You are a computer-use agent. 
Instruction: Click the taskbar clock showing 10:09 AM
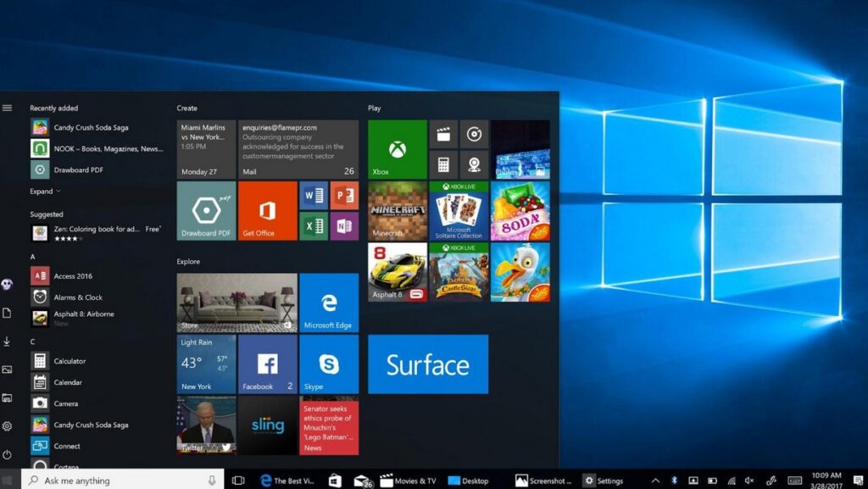coord(826,481)
